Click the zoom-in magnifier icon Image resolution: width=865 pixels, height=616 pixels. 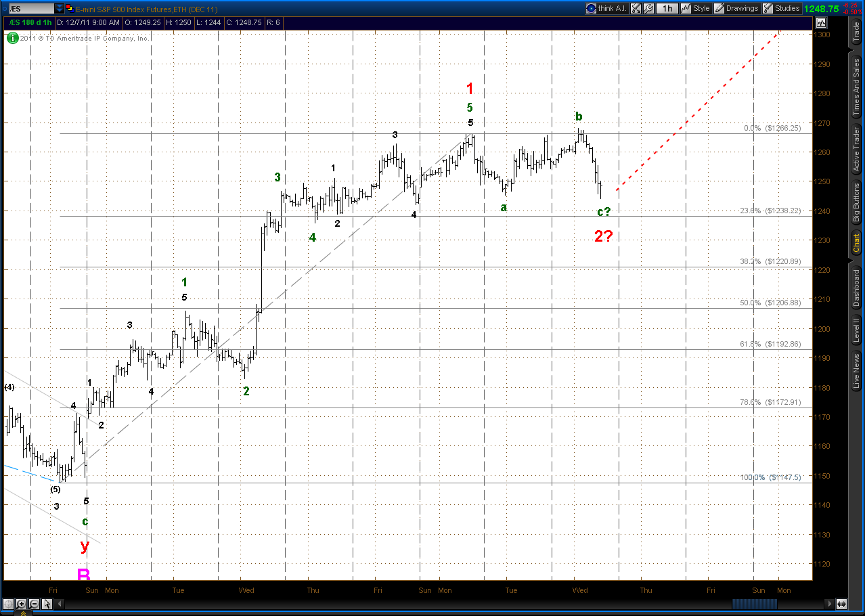tap(21, 604)
